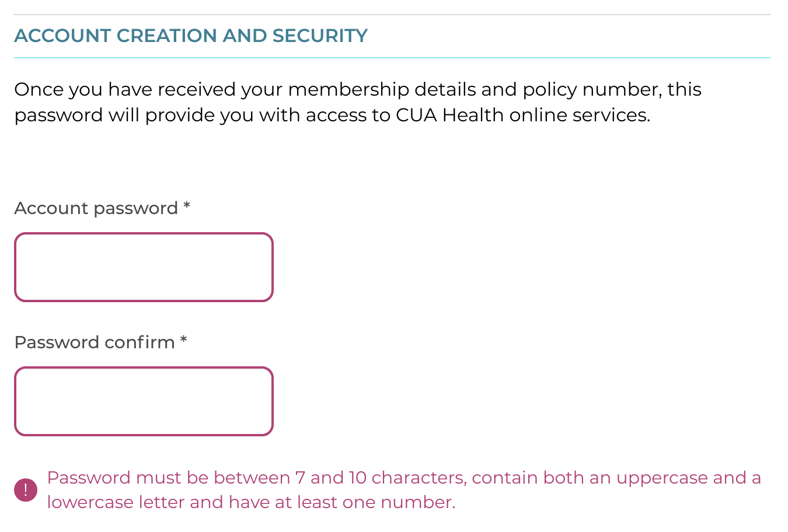Click the word "SECURITY" in the heading
Image resolution: width=788 pixels, height=532 pixels.
(x=320, y=36)
